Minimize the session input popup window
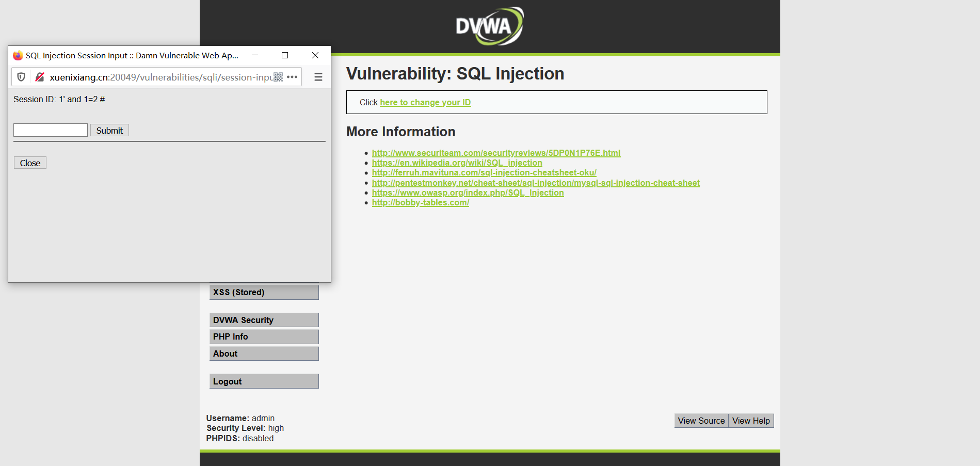The width and height of the screenshot is (980, 466). [255, 55]
